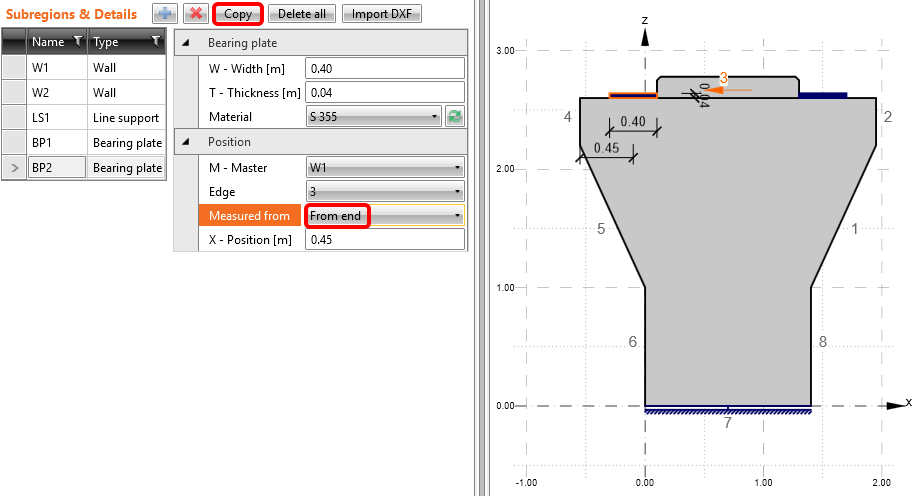
Task: Select the BP2 row indicator arrow
Action: coord(14,168)
